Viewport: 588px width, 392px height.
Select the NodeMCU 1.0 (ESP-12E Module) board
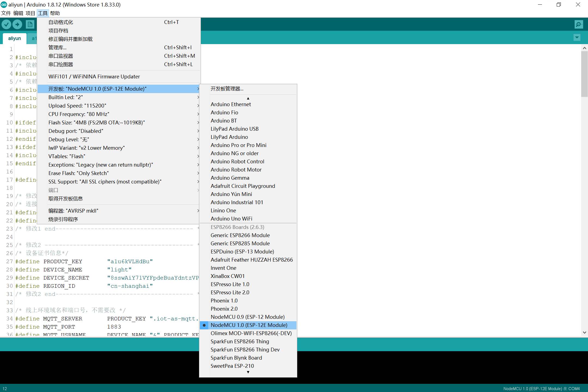(249, 325)
